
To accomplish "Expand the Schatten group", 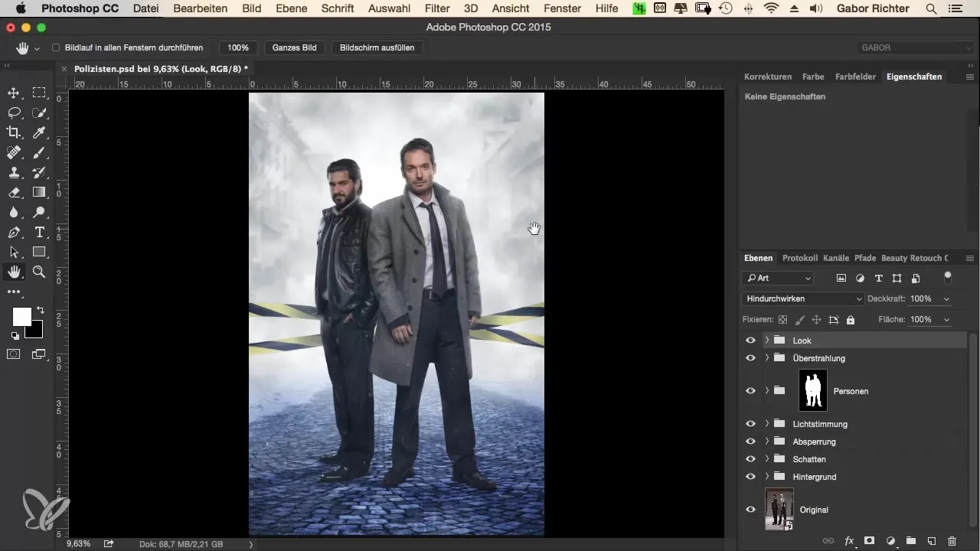I will pos(766,459).
